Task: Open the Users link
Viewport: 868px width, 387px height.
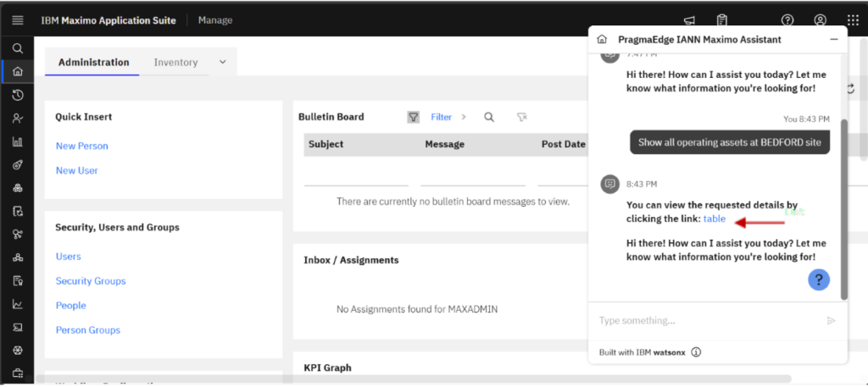Action: 68,257
